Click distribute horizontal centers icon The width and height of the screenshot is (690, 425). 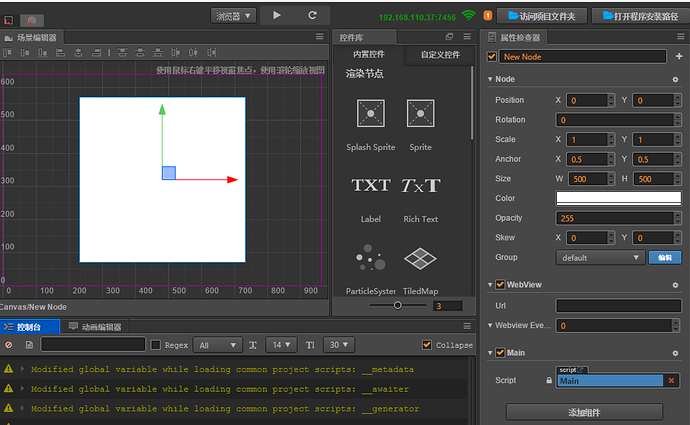coord(193,53)
